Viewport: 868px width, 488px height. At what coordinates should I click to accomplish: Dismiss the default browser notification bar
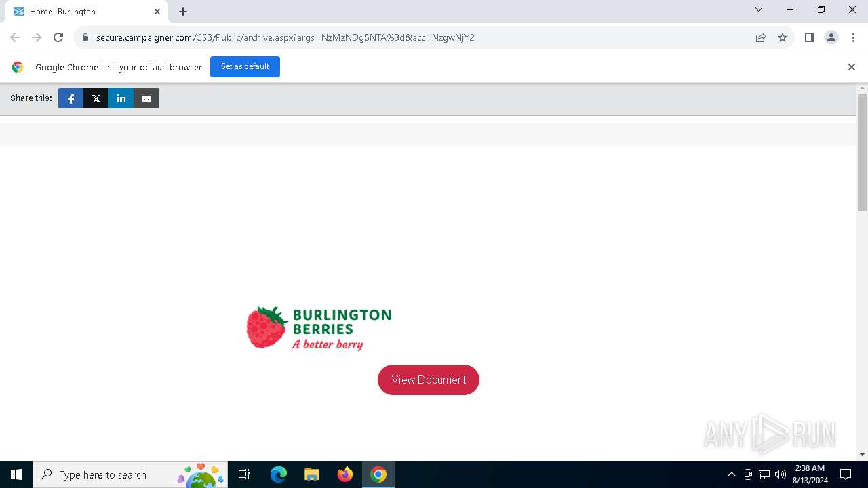(851, 67)
